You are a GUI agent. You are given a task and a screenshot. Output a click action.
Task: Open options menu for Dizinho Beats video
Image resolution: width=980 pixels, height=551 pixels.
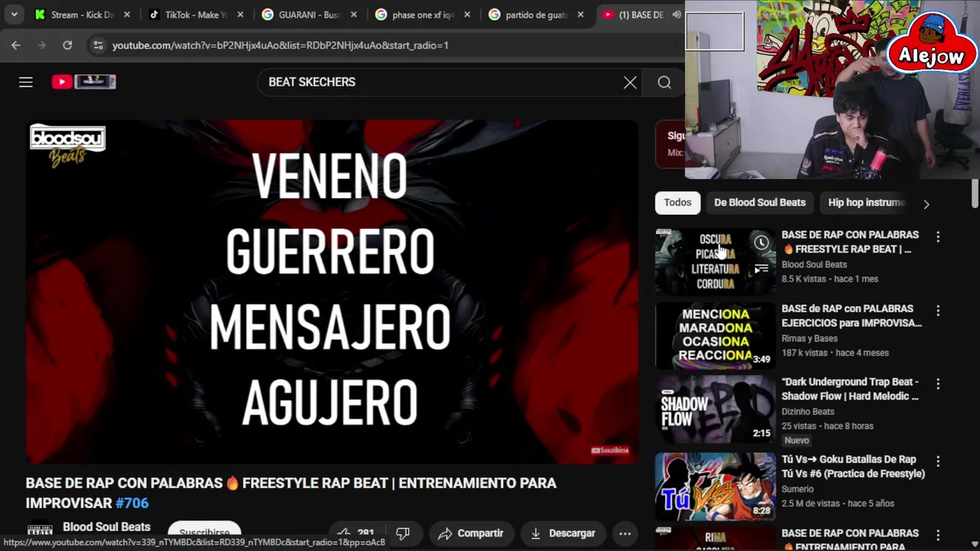[x=938, y=384]
